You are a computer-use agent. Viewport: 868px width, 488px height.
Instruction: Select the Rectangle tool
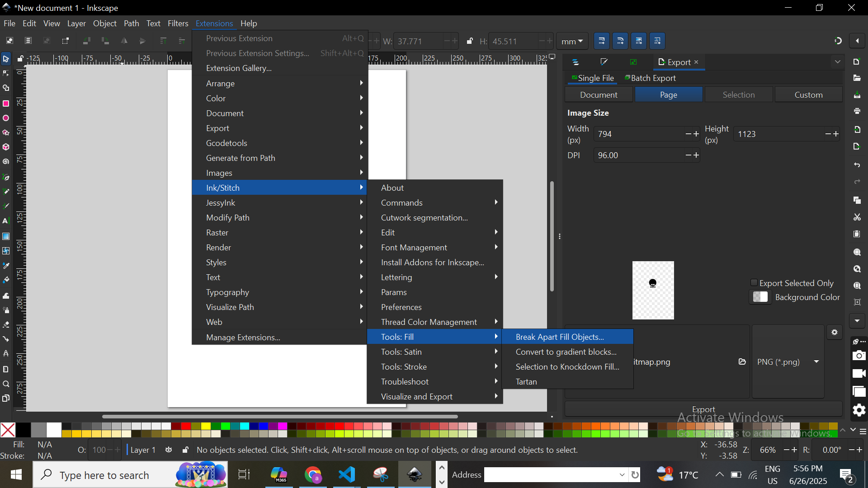(6, 103)
